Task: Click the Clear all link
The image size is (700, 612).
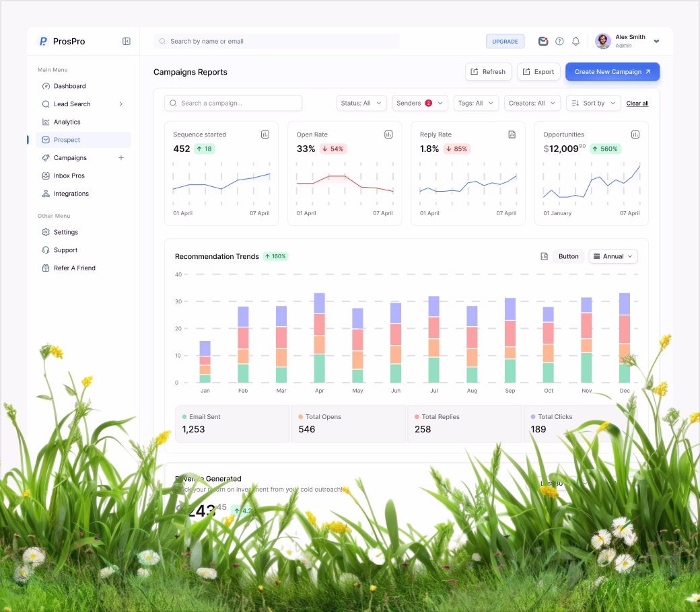Action: point(637,103)
